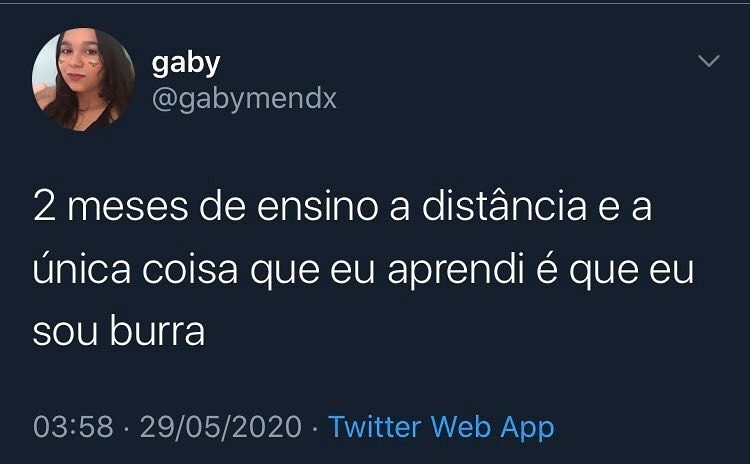Open gaby's profile picture
The image size is (750, 464).
tap(83, 79)
